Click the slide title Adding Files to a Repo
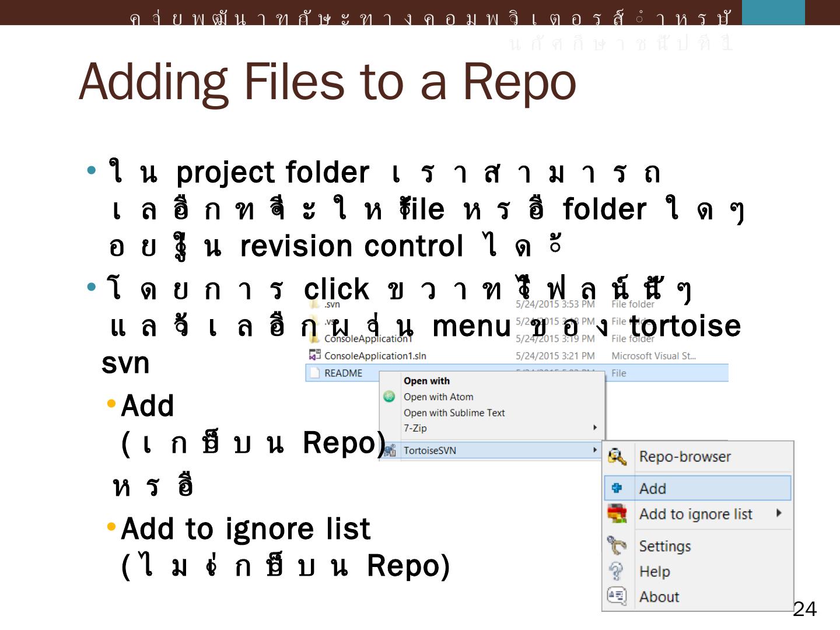The height and width of the screenshot is (630, 840). pyautogui.click(x=327, y=82)
